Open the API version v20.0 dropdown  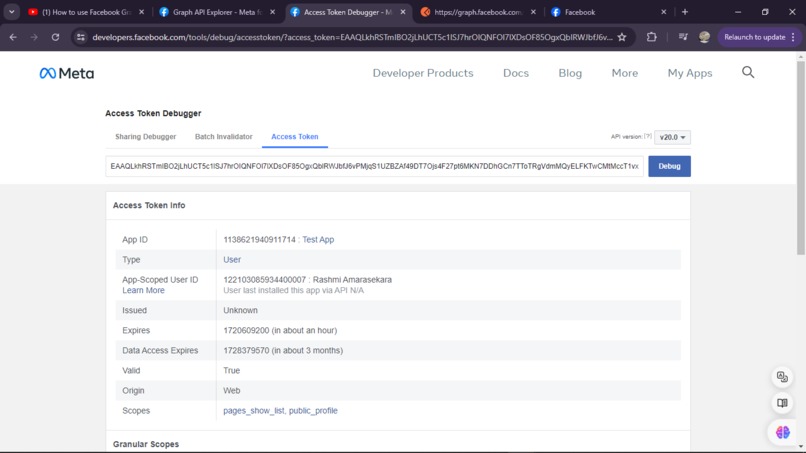[672, 137]
